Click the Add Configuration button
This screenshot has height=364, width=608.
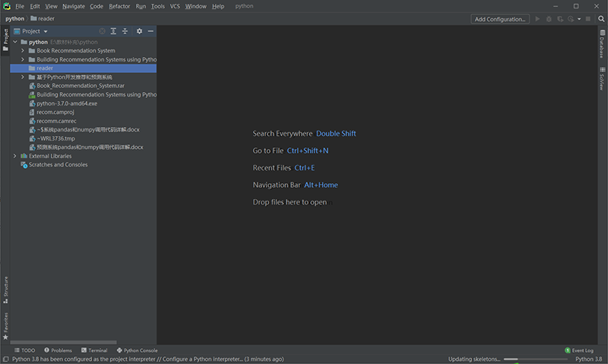coord(499,19)
